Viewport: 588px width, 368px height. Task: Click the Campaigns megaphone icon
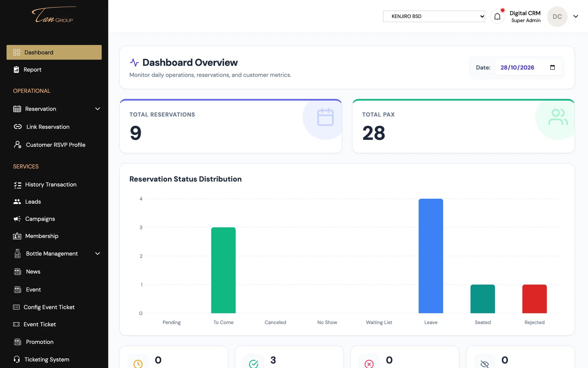click(x=17, y=219)
